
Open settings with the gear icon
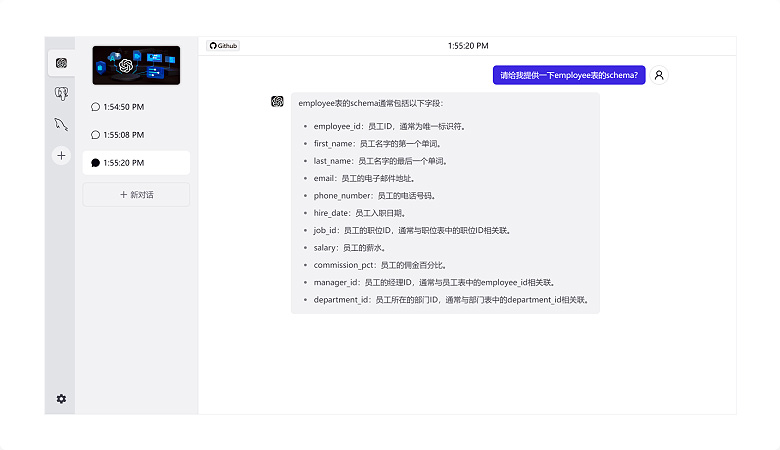(61, 399)
